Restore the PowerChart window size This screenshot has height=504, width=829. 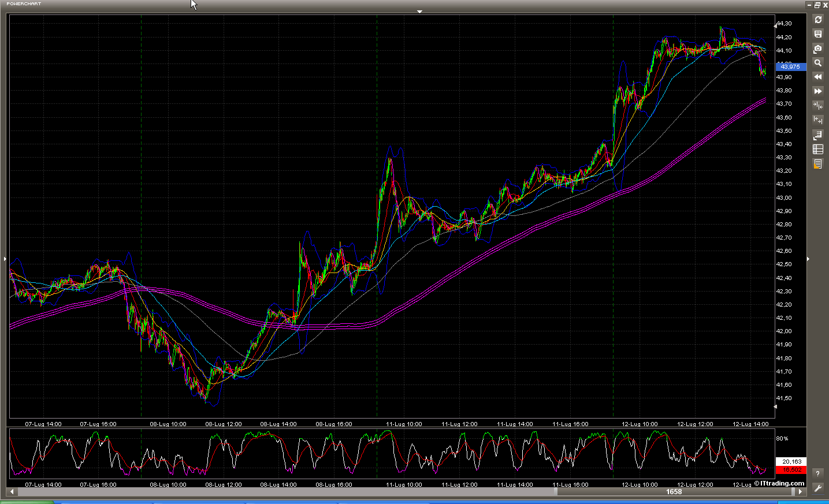817,5
